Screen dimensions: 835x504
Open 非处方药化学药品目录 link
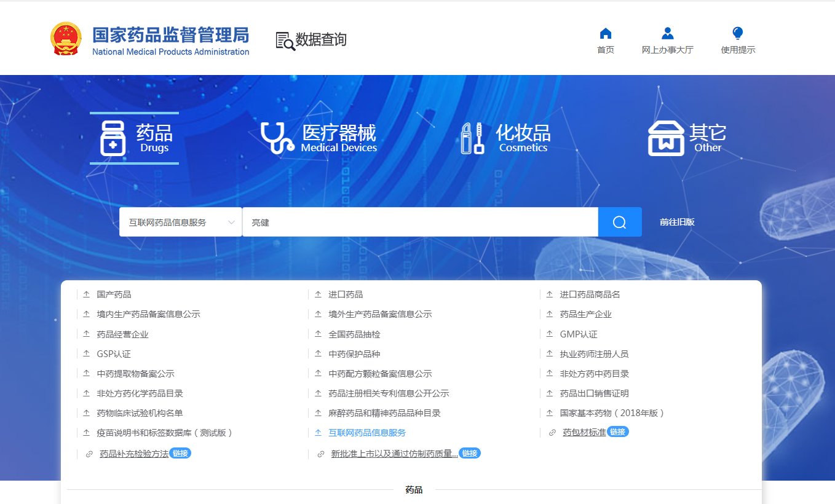tap(140, 393)
